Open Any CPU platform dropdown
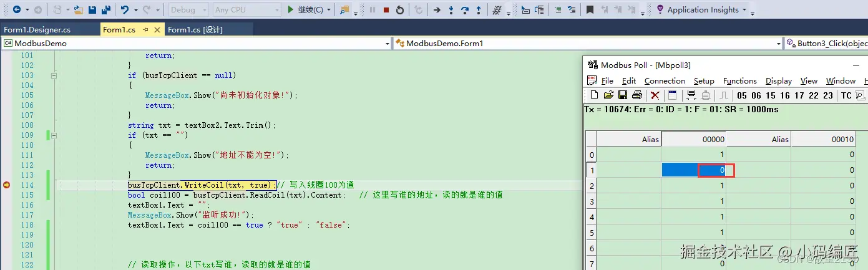 (246, 10)
